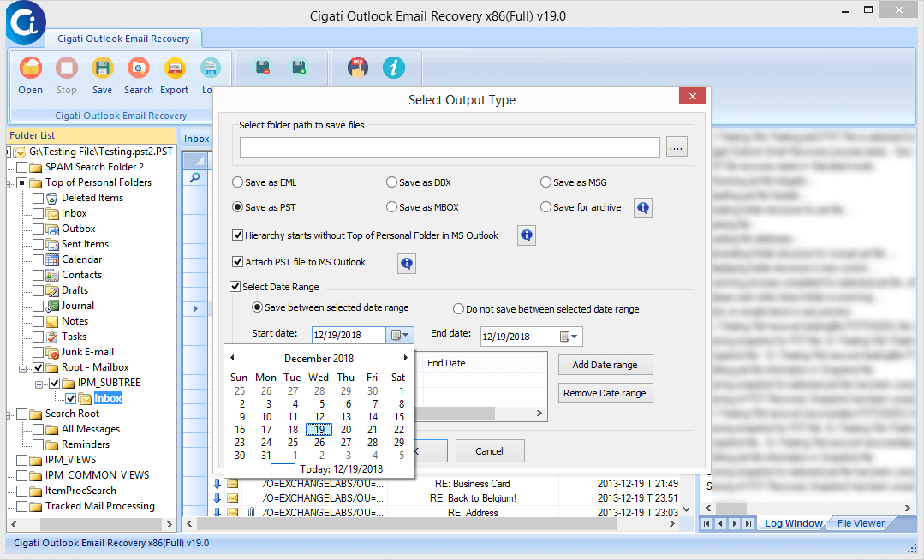Click the load snapshot icon with green mark
Viewport: 924px width, 560px height.
(x=300, y=68)
